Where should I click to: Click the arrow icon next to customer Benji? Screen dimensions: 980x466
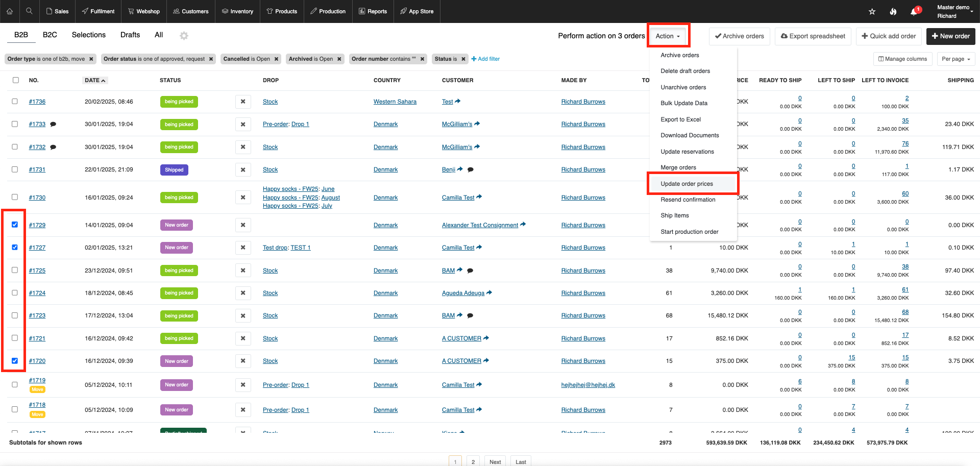click(x=460, y=169)
